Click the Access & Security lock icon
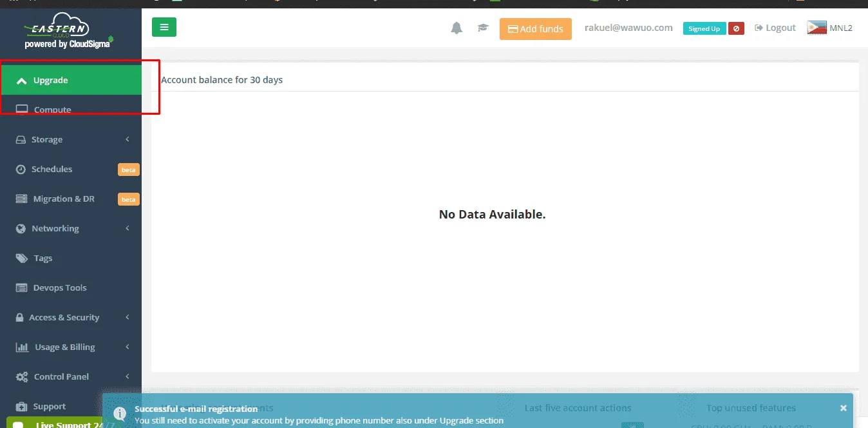Image resolution: width=868 pixels, height=428 pixels. (20, 317)
